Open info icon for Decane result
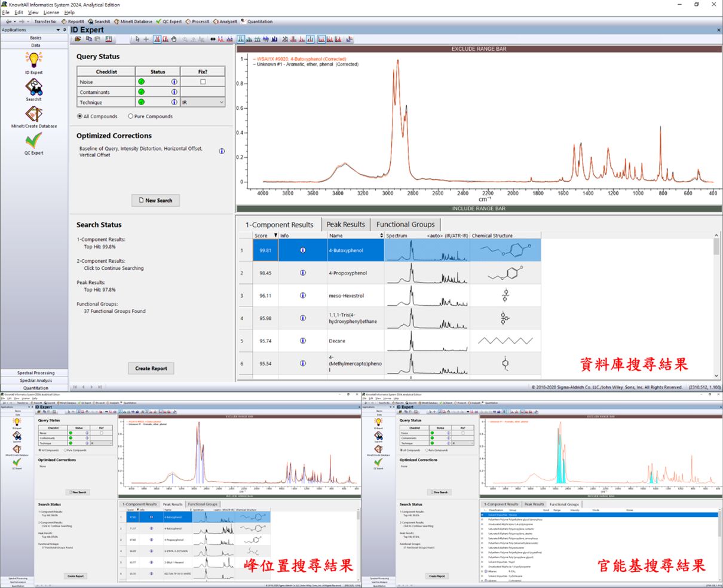The image size is (723, 588). point(302,341)
